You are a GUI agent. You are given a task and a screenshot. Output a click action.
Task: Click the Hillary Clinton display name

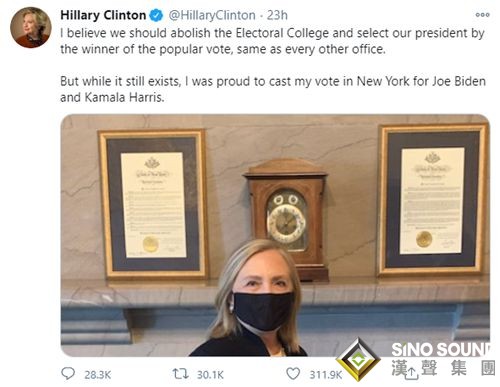click(103, 15)
